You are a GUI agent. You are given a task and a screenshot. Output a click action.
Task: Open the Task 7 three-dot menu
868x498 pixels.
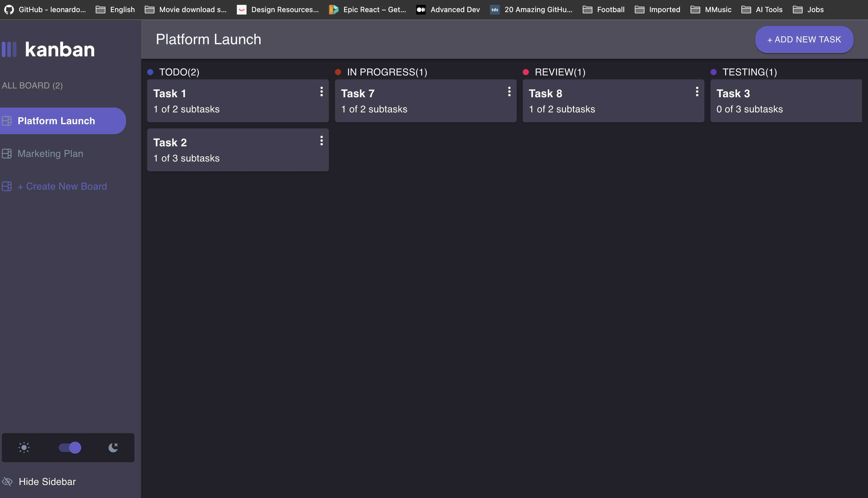coord(509,92)
